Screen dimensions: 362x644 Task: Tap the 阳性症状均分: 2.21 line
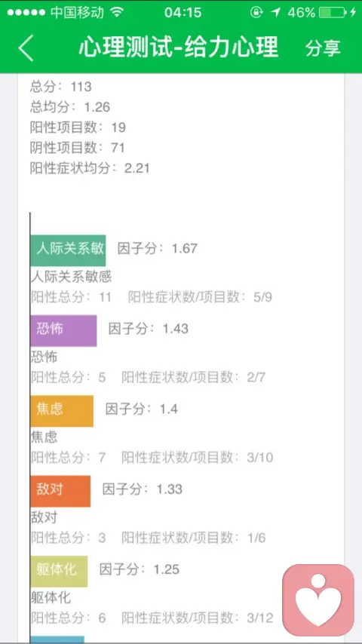(90, 168)
